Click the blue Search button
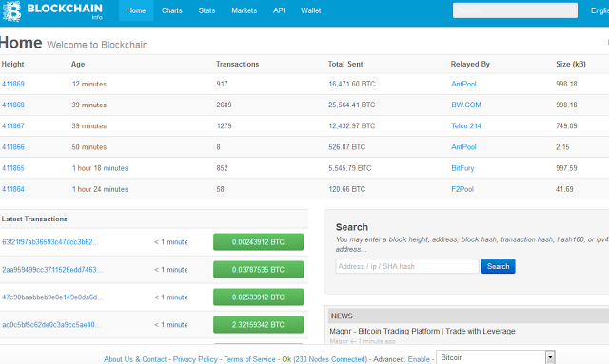The image size is (609, 364). [x=499, y=266]
